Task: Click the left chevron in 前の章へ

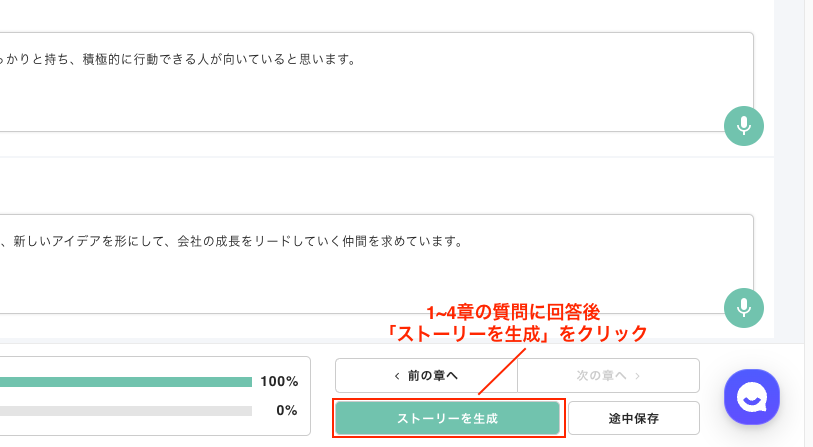Action: [397, 376]
